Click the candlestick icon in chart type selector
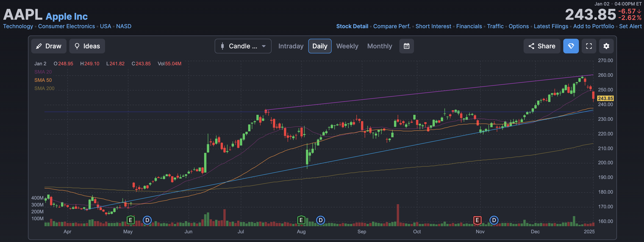Image resolution: width=644 pixels, height=242 pixels. click(x=222, y=46)
